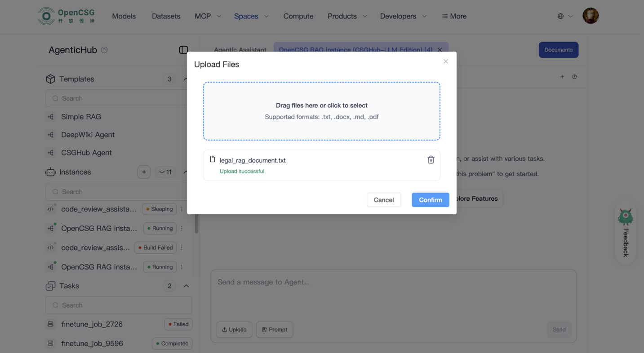Collapse the Tasks section
The width and height of the screenshot is (644, 353).
[186, 286]
